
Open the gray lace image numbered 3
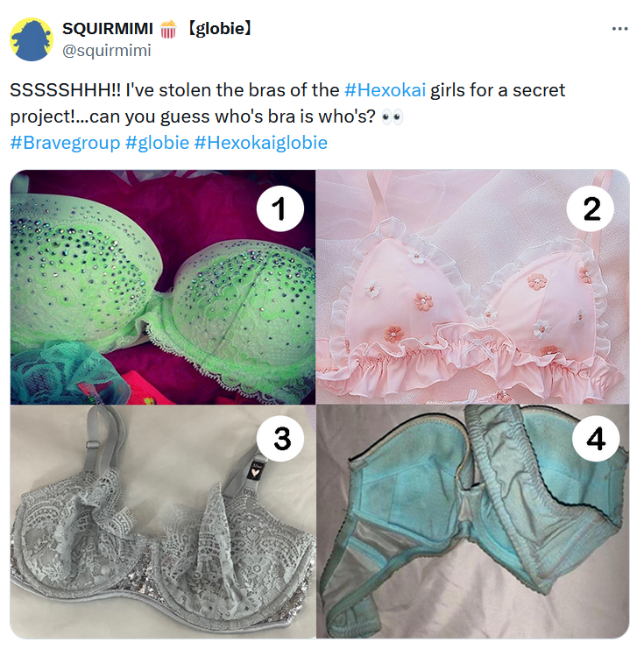(x=163, y=521)
